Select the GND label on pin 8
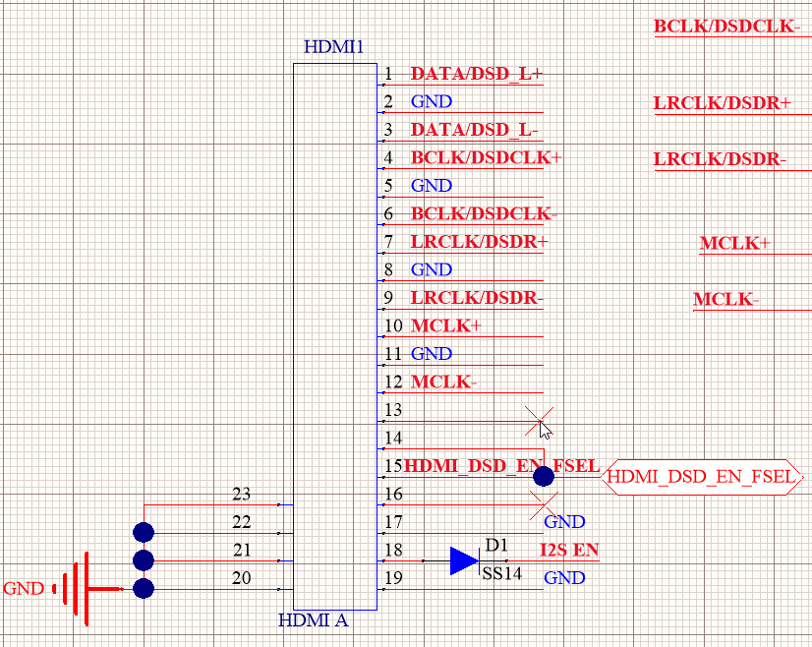This screenshot has height=647, width=812. (x=432, y=269)
